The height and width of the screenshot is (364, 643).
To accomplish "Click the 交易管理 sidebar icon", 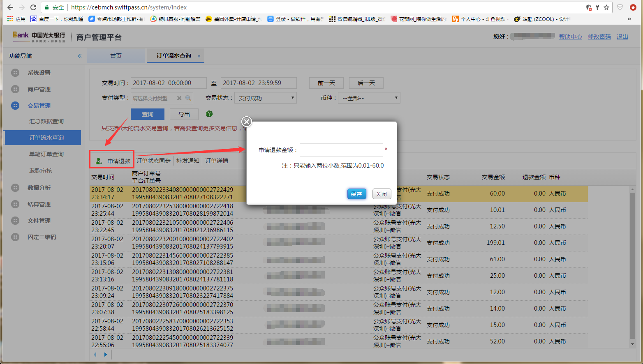I will (15, 106).
